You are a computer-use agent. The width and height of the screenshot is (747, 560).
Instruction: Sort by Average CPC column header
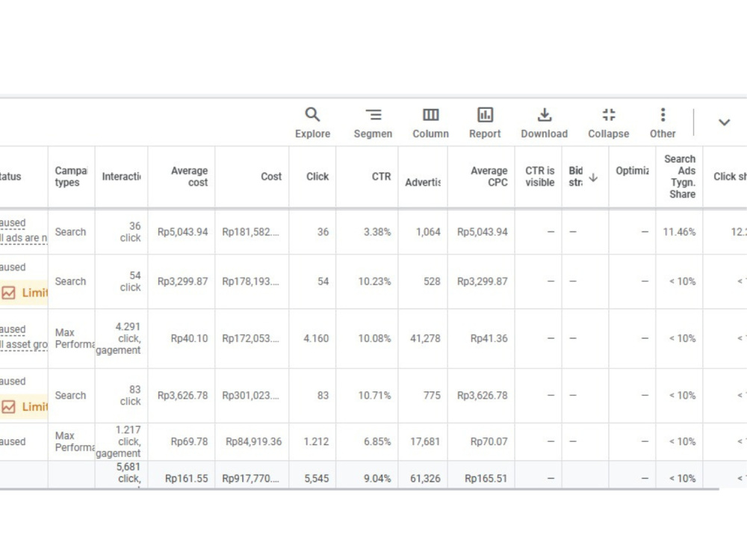pyautogui.click(x=489, y=177)
